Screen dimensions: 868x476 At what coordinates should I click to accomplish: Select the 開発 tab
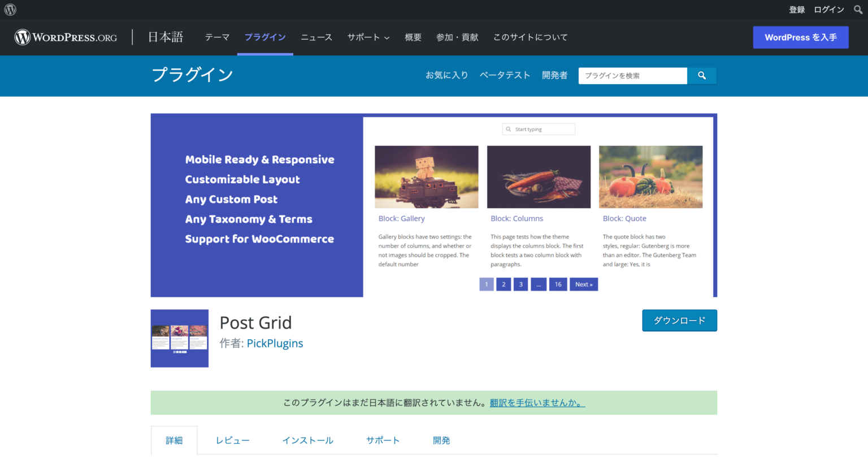click(x=441, y=440)
